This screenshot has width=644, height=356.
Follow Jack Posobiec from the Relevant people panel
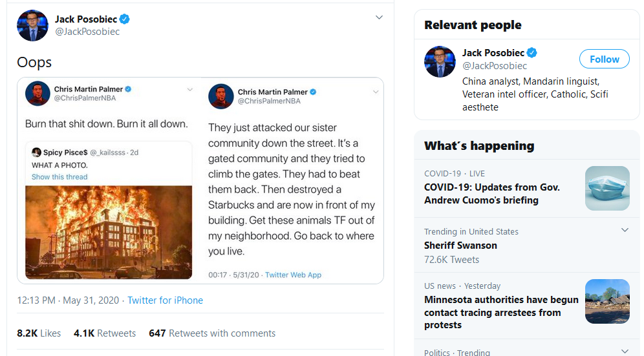tap(604, 59)
